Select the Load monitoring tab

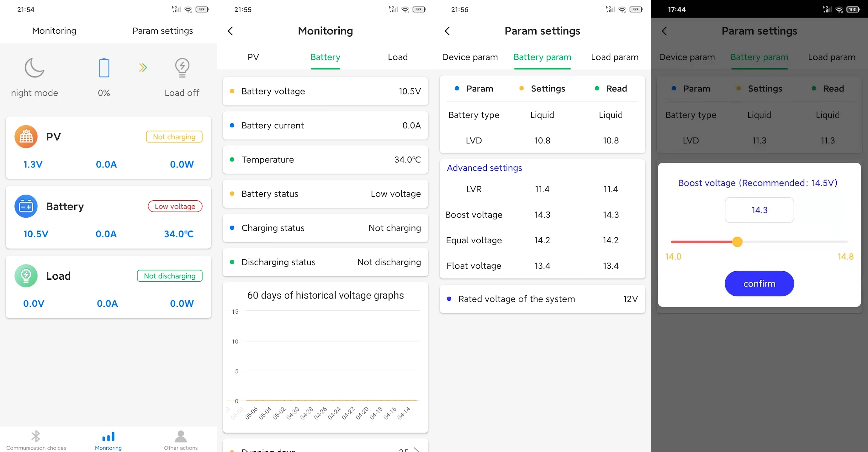398,57
